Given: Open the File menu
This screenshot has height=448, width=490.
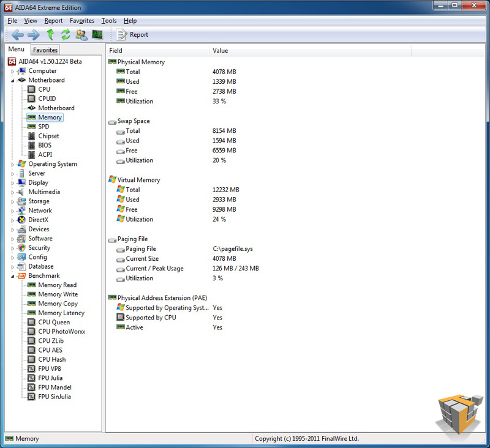Looking at the screenshot, I should [12, 21].
